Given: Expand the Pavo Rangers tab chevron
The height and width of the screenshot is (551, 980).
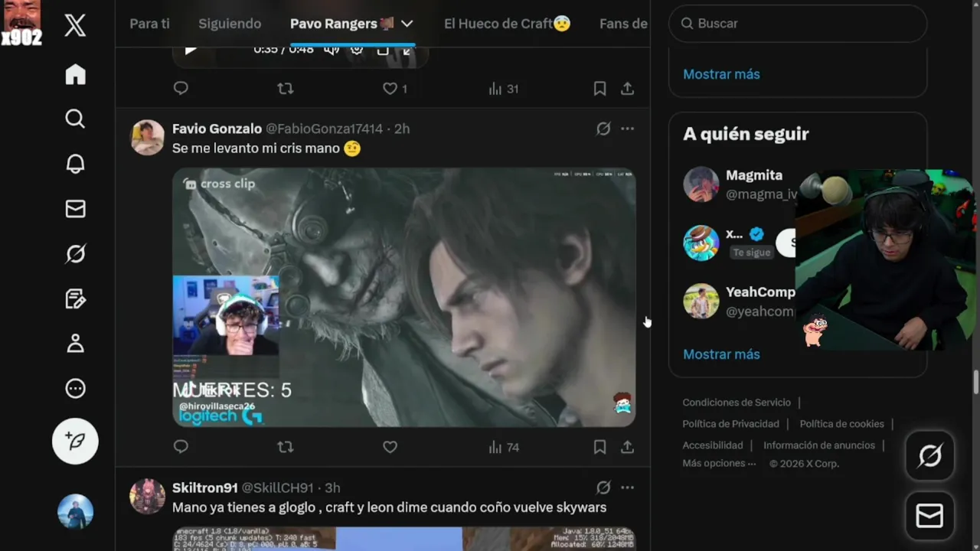Looking at the screenshot, I should click(x=407, y=24).
